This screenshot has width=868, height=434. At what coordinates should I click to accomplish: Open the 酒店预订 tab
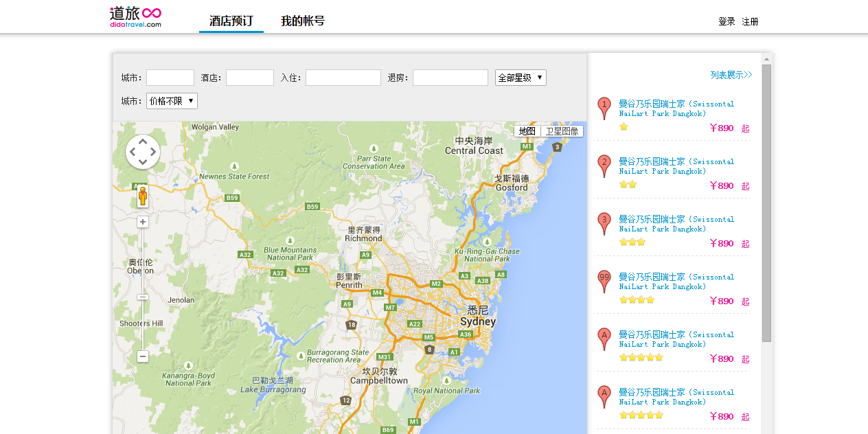[x=231, y=21]
